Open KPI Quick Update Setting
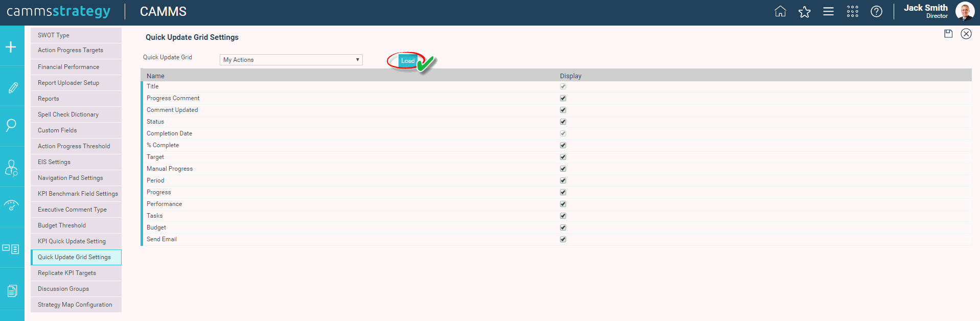The height and width of the screenshot is (321, 980). tap(76, 241)
